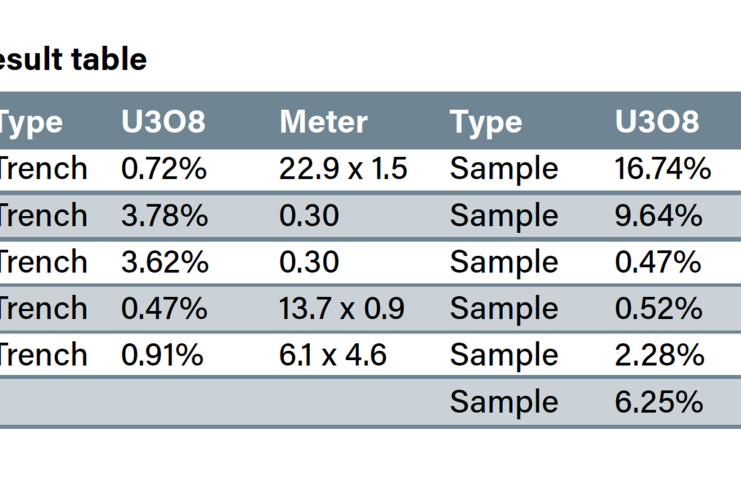
Task: Click the 6.1 x 4.6 meter value
Action: pos(333,355)
